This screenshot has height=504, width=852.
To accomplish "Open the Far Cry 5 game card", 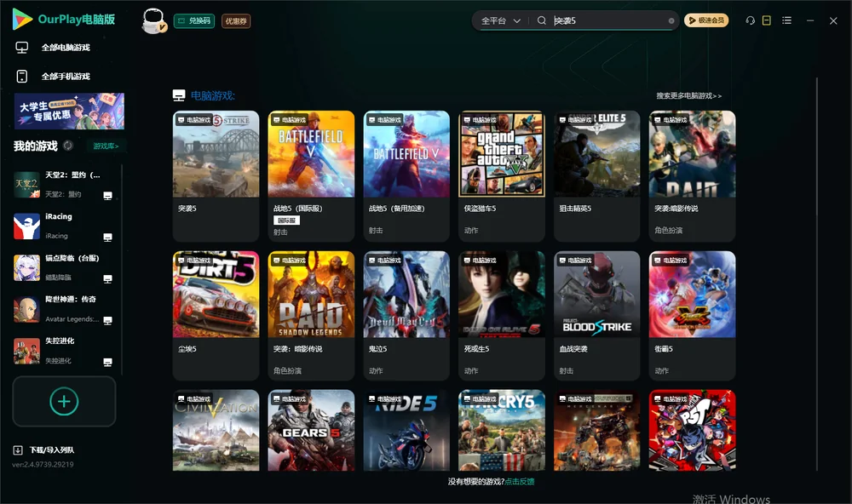I will coord(502,430).
